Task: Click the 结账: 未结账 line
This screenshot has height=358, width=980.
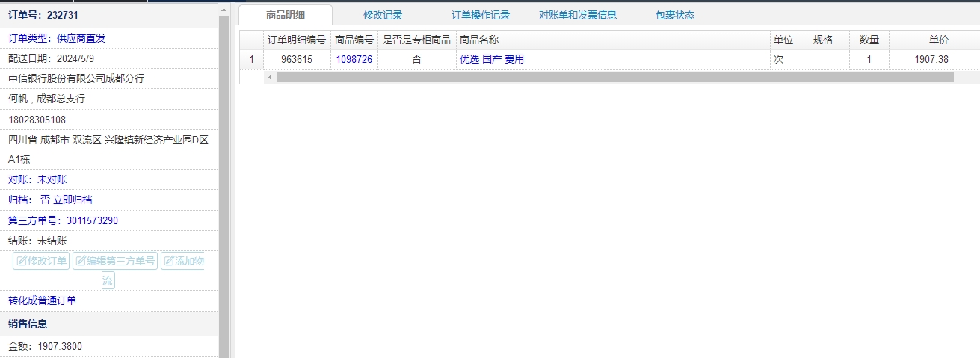Action: [x=37, y=241]
